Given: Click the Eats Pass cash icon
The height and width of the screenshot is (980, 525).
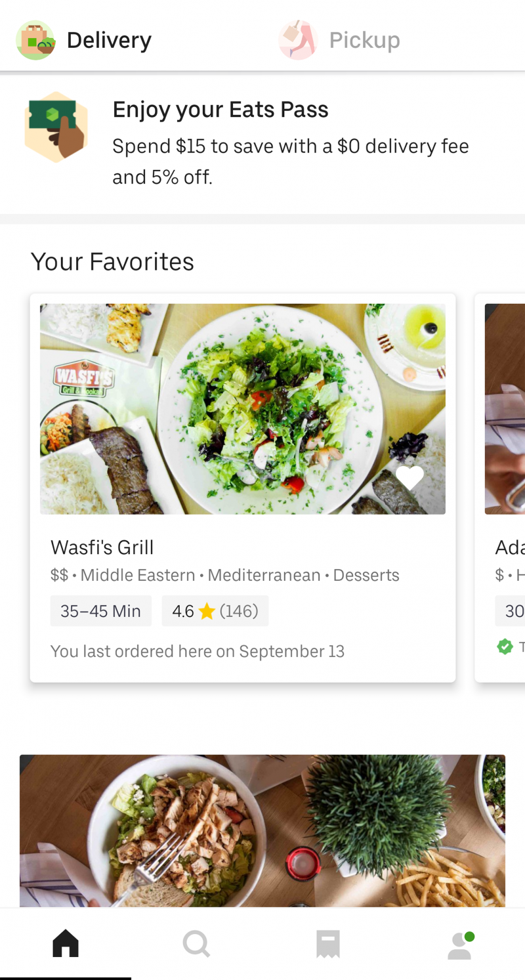Looking at the screenshot, I should tap(56, 126).
